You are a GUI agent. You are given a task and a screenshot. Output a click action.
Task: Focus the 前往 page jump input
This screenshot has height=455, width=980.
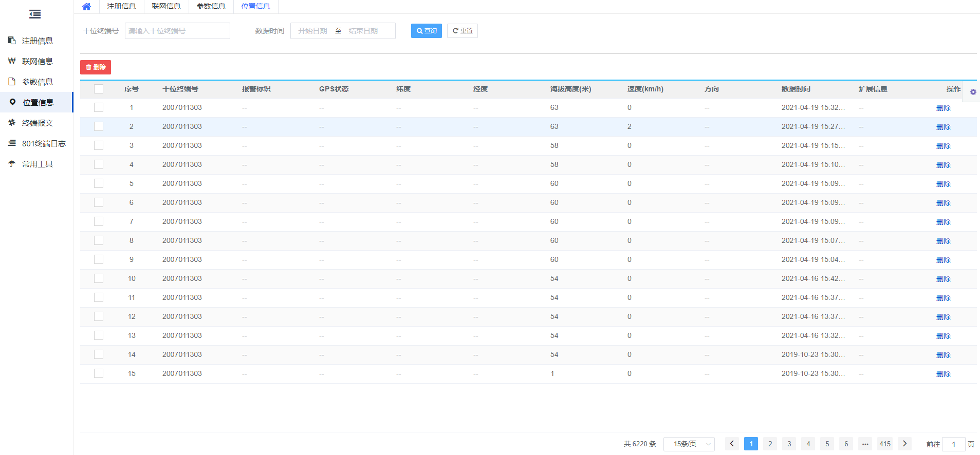953,444
